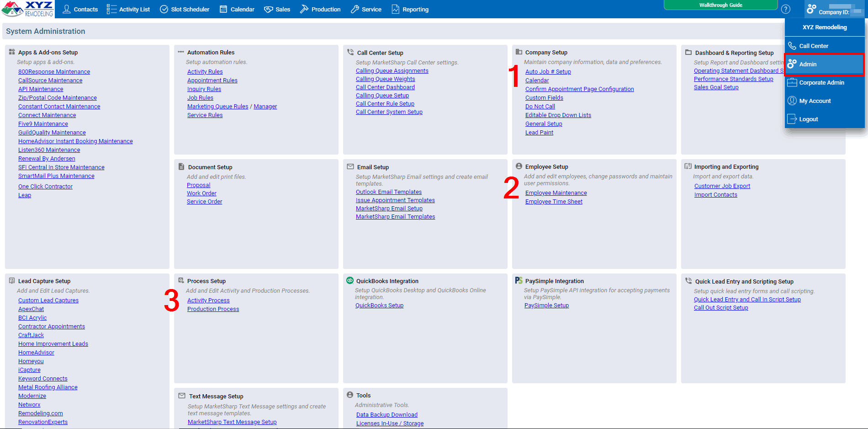Click the Email Setup envelope icon

pos(350,166)
